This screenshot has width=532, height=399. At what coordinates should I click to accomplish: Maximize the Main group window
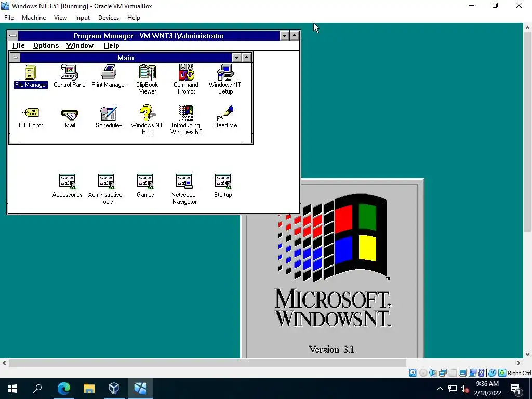tap(247, 57)
